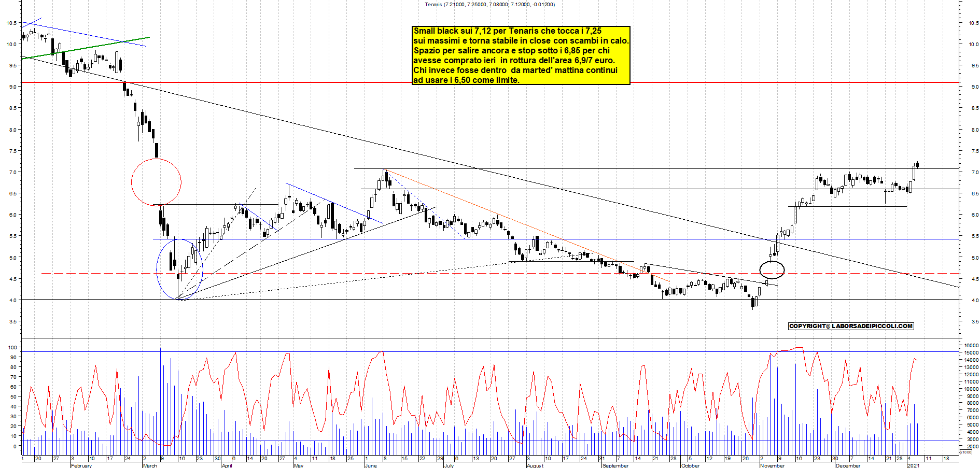Click the May month label

[x=298, y=465]
